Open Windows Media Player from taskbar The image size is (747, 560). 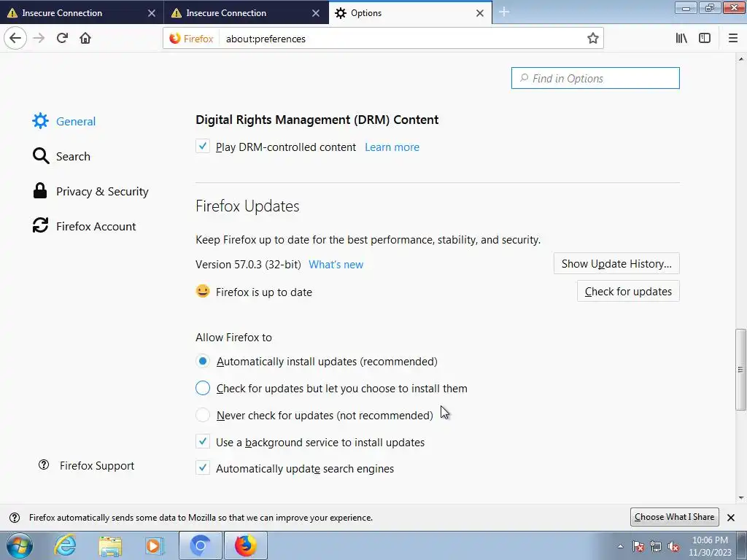(x=155, y=545)
